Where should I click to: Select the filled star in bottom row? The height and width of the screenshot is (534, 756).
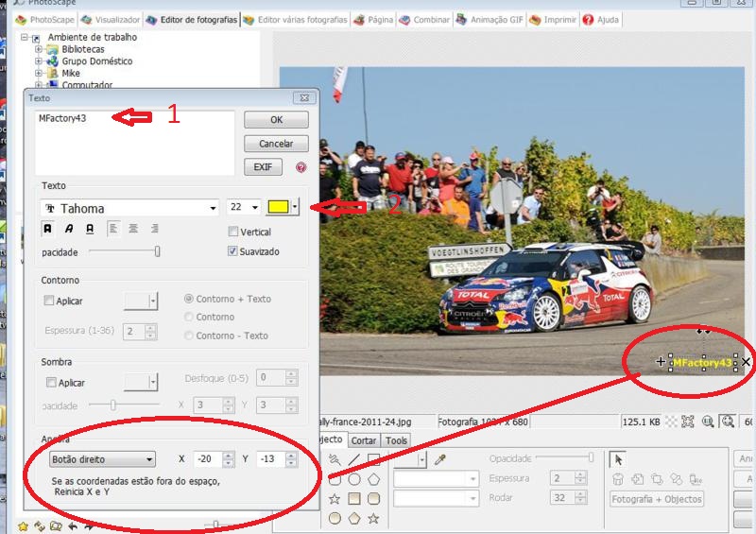pos(373,519)
